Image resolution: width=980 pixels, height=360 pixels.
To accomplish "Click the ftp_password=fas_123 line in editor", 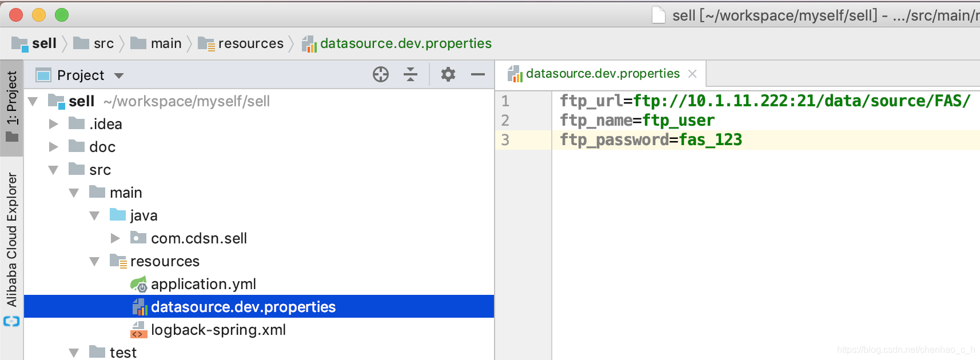I will 651,140.
